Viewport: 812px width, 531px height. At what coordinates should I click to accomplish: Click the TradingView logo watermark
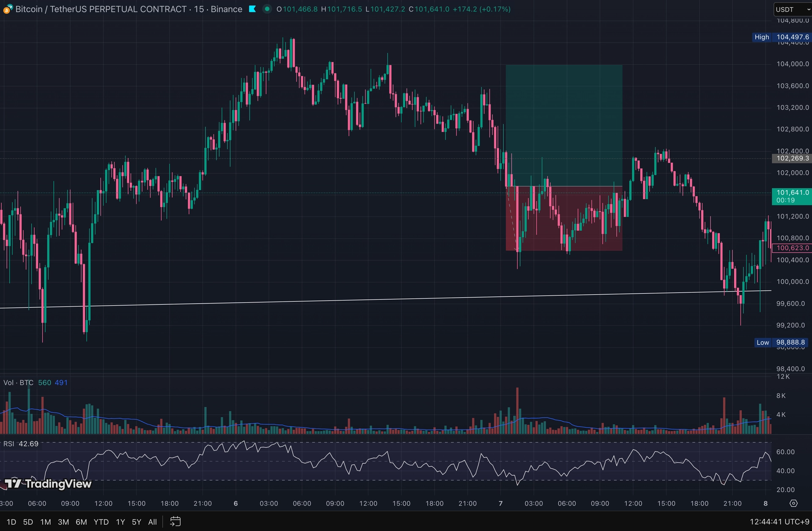[48, 484]
